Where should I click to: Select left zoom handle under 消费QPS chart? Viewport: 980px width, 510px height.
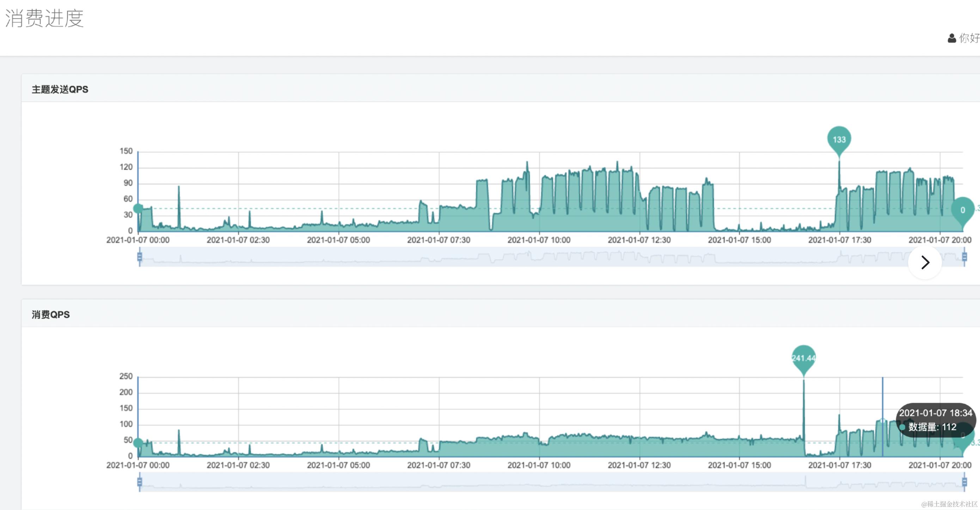tap(140, 482)
